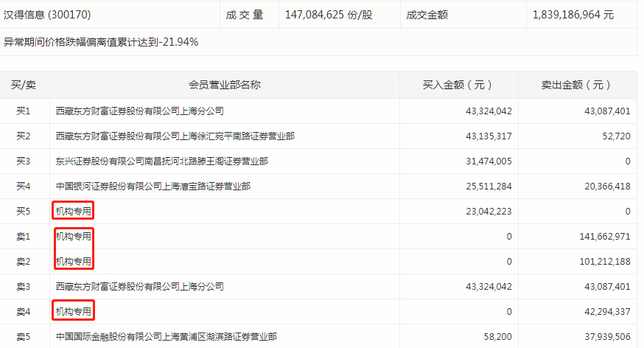This screenshot has height=348, width=644.
Task: Click 机构专用 in the 卖1 row
Action: point(73,236)
